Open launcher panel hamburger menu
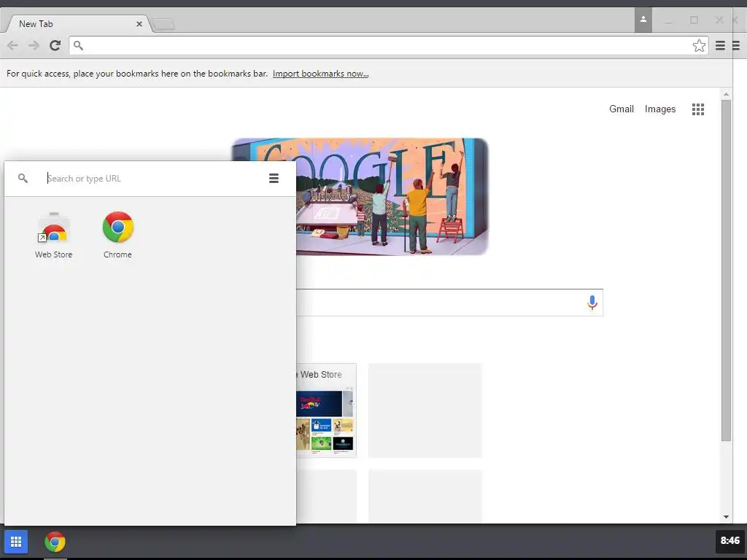The height and width of the screenshot is (560, 747). pos(274,179)
